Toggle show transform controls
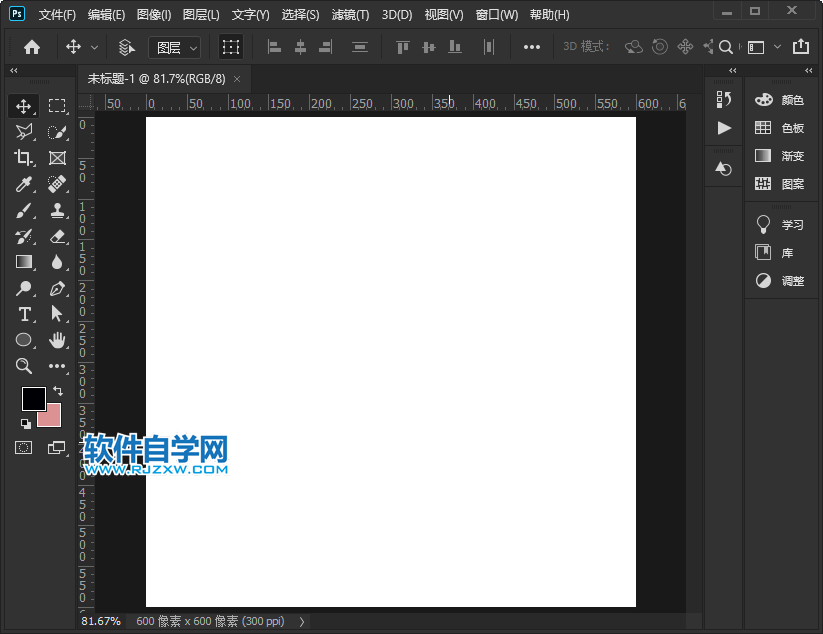This screenshot has height=634, width=823. [231, 47]
